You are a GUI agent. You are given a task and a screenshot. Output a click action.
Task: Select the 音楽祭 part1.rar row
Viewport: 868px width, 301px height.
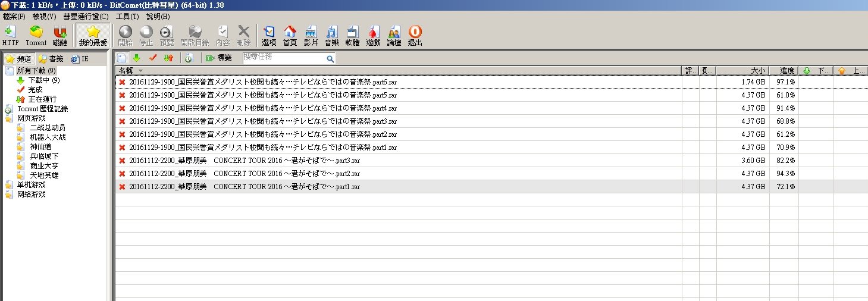pos(491,148)
